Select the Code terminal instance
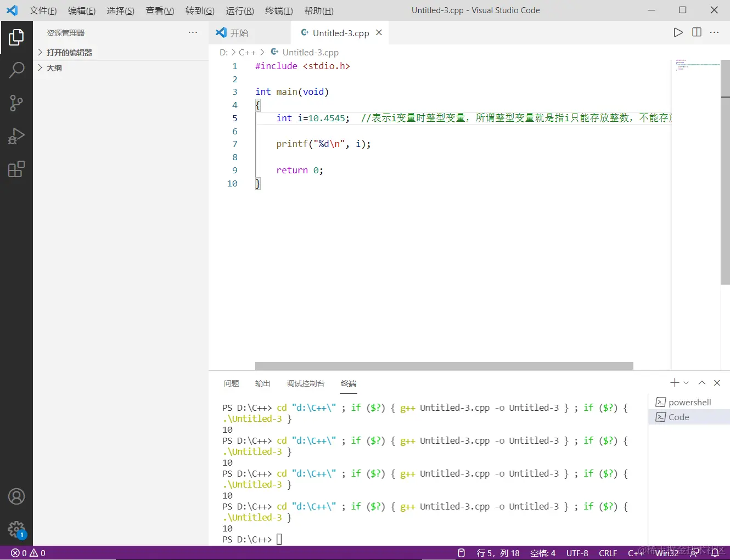Viewport: 730px width, 560px height. 689,417
